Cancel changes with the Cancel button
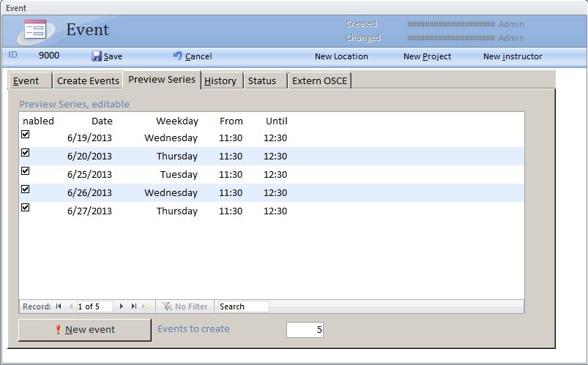 click(x=193, y=56)
